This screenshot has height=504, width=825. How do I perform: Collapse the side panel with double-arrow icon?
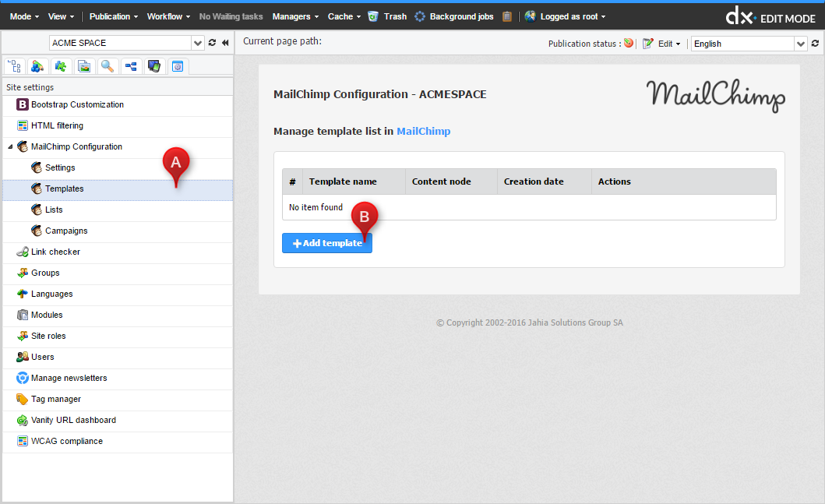(225, 44)
